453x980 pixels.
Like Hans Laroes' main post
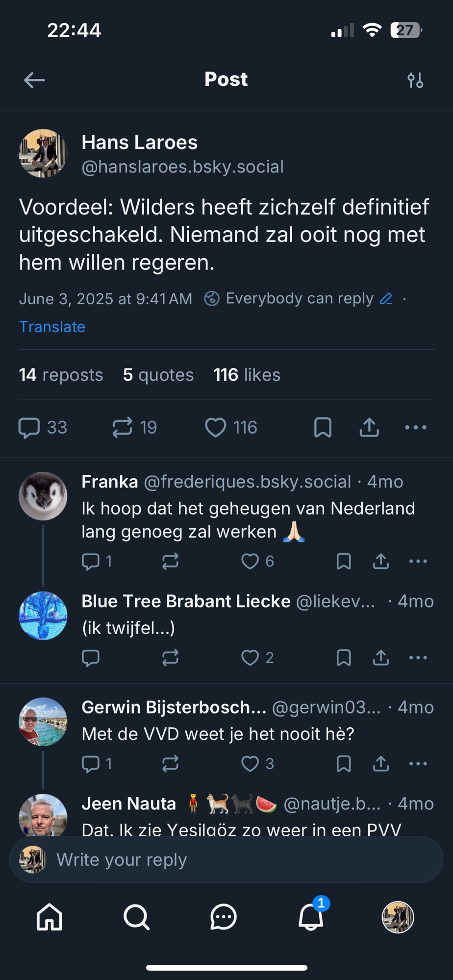[216, 427]
